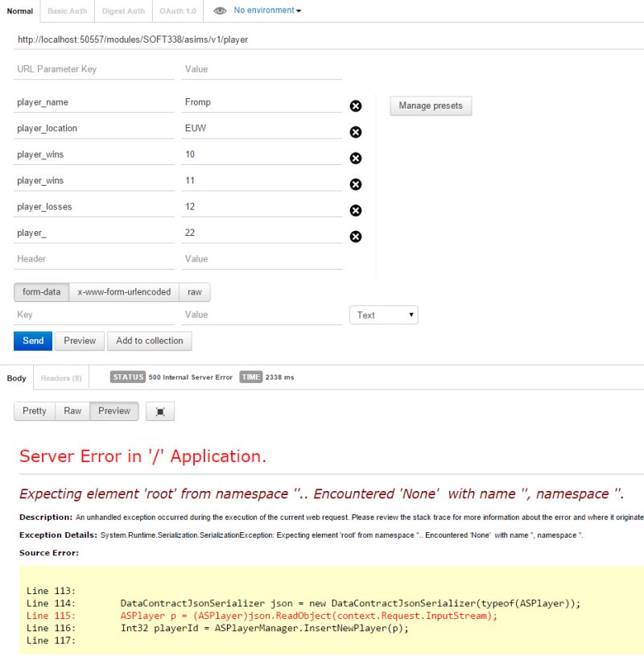Open the Text format dropdown
This screenshot has height=656, width=644.
coord(384,315)
